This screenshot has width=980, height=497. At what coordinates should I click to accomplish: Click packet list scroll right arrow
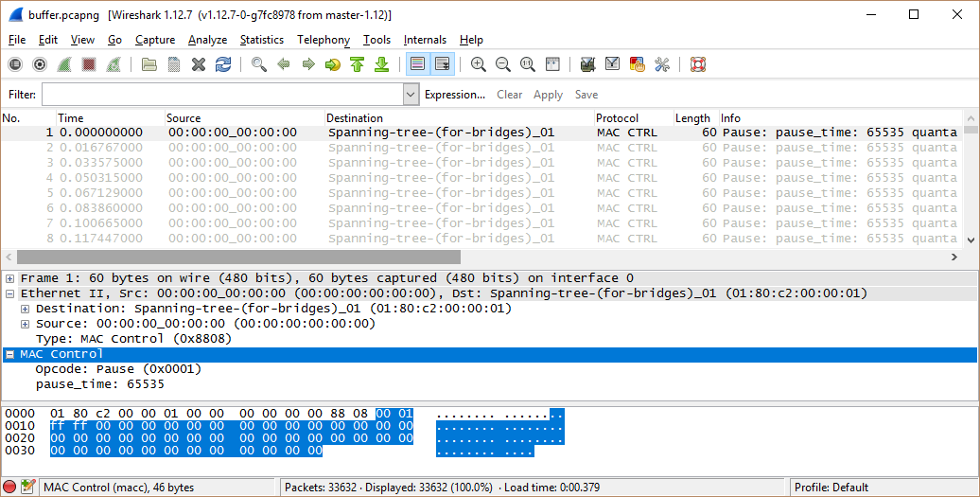(954, 257)
